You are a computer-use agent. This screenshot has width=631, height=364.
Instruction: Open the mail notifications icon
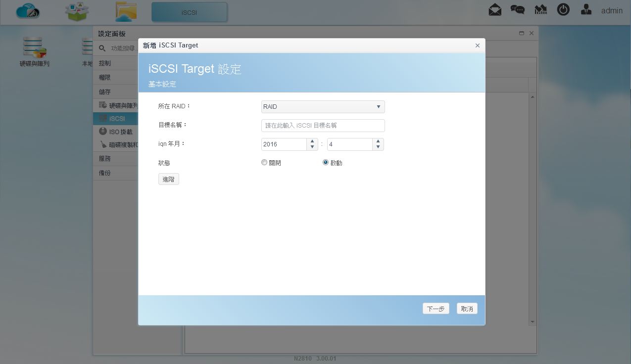click(495, 9)
